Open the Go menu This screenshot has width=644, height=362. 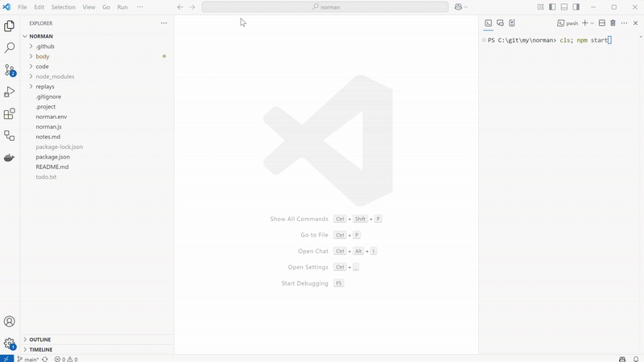[x=106, y=7]
